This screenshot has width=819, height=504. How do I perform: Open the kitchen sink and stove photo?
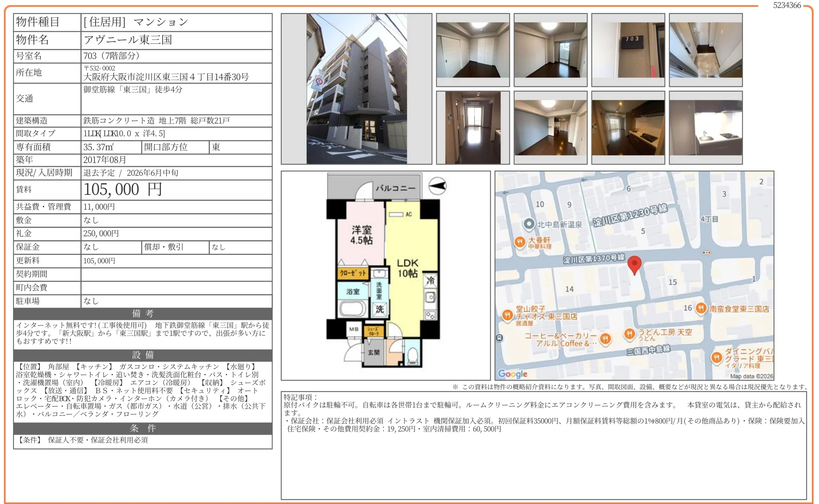pos(705,127)
